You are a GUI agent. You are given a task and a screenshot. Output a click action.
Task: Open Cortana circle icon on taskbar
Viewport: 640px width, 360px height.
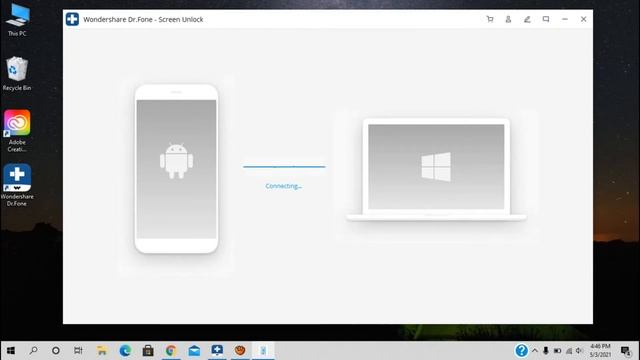coord(56,351)
